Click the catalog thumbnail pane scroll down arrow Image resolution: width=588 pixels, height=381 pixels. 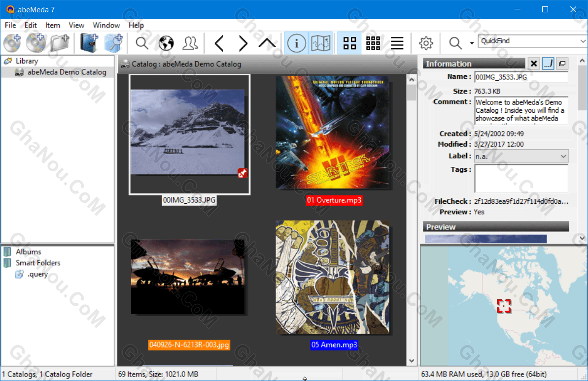click(412, 360)
